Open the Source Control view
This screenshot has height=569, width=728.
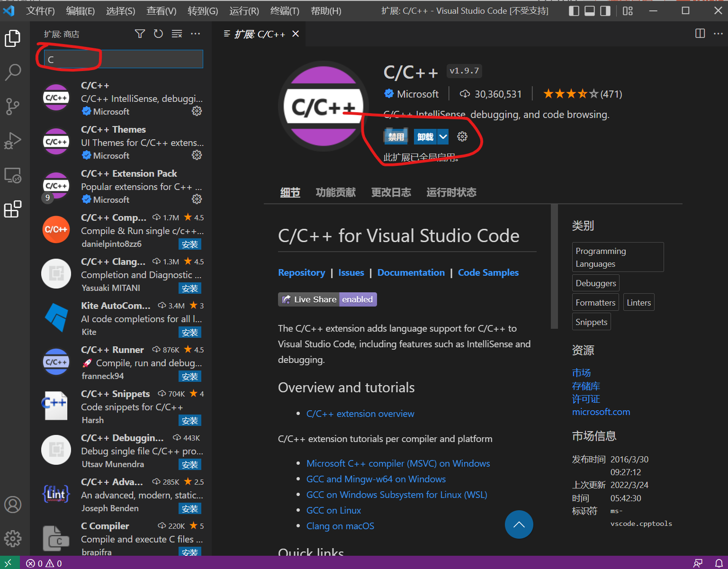tap(13, 107)
